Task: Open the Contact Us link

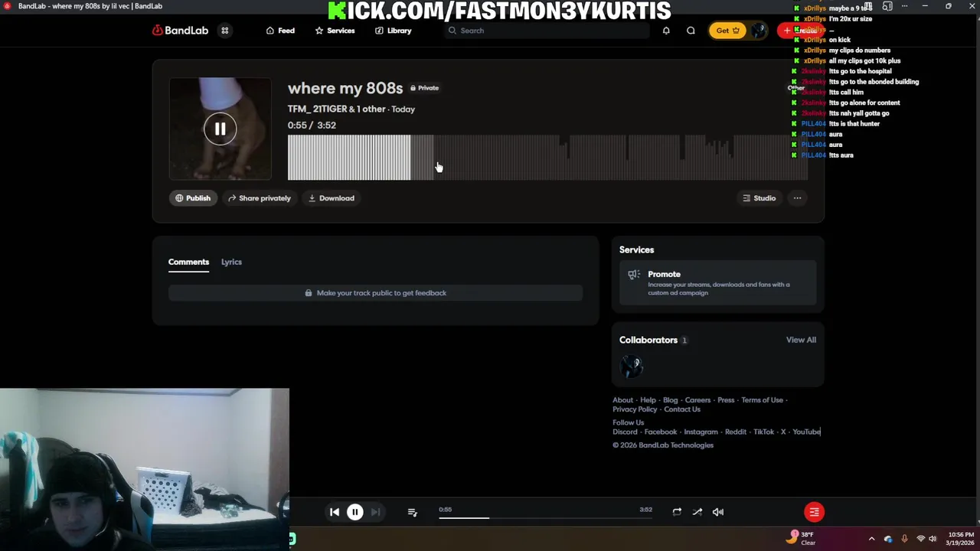Action: [682, 409]
